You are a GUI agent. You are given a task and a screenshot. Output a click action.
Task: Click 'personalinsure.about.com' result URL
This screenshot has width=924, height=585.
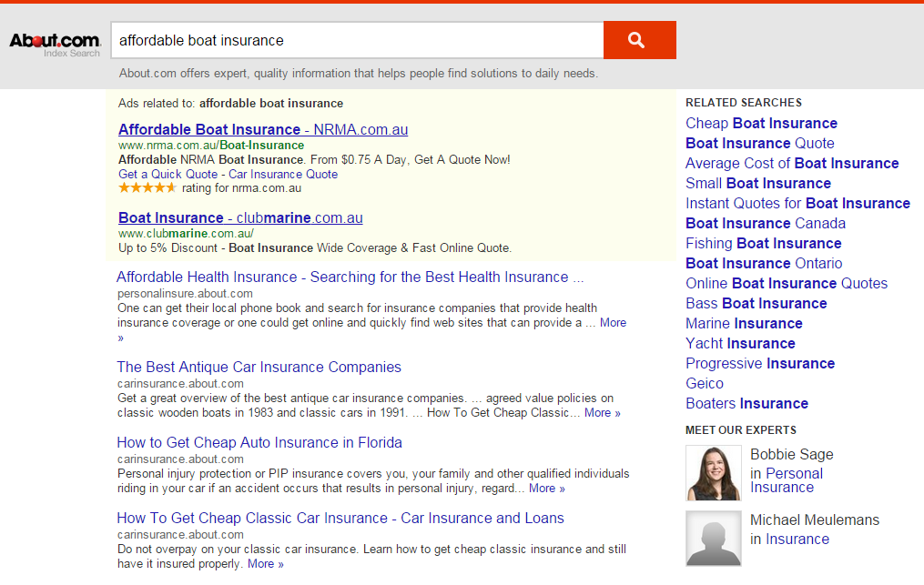pos(185,293)
